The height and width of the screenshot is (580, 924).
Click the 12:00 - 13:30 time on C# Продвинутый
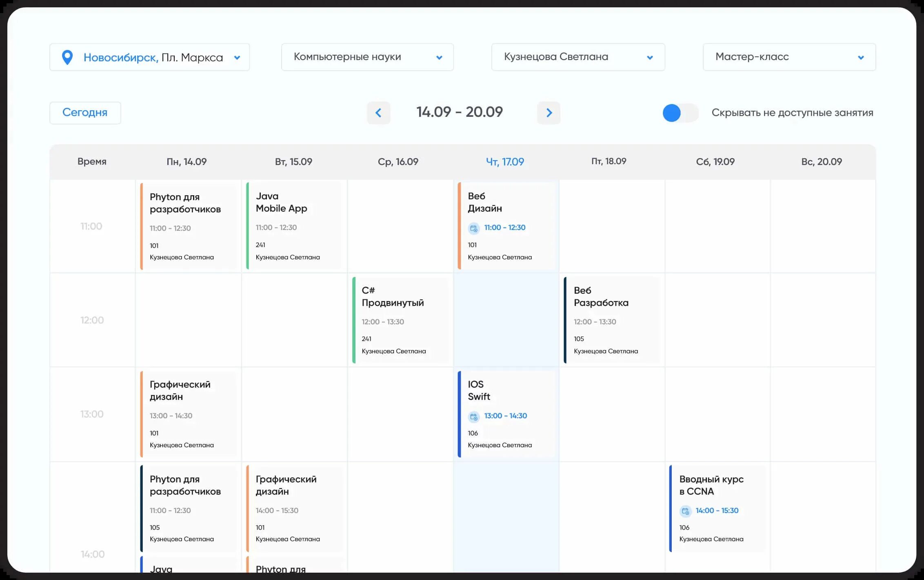coord(383,322)
